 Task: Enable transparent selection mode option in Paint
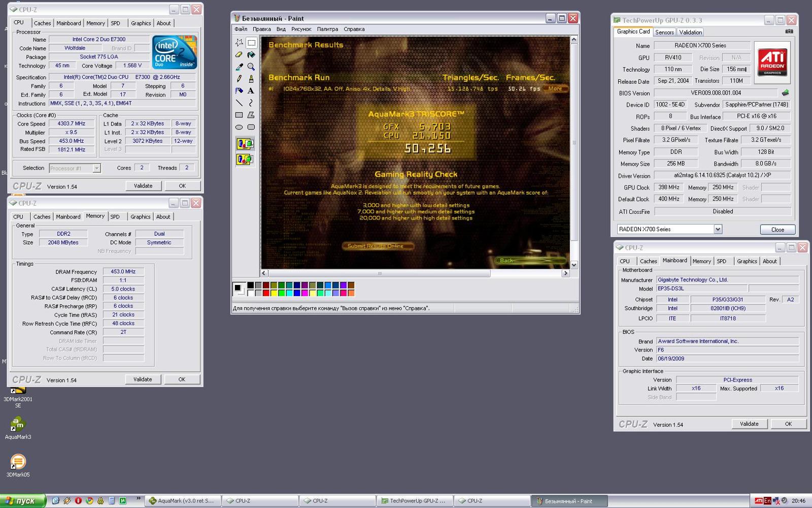pyautogui.click(x=245, y=160)
